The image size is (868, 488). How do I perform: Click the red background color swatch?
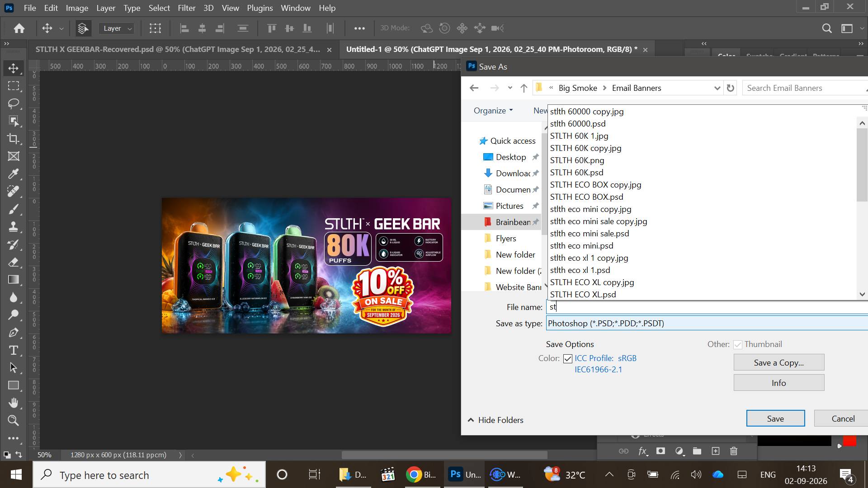[850, 441]
